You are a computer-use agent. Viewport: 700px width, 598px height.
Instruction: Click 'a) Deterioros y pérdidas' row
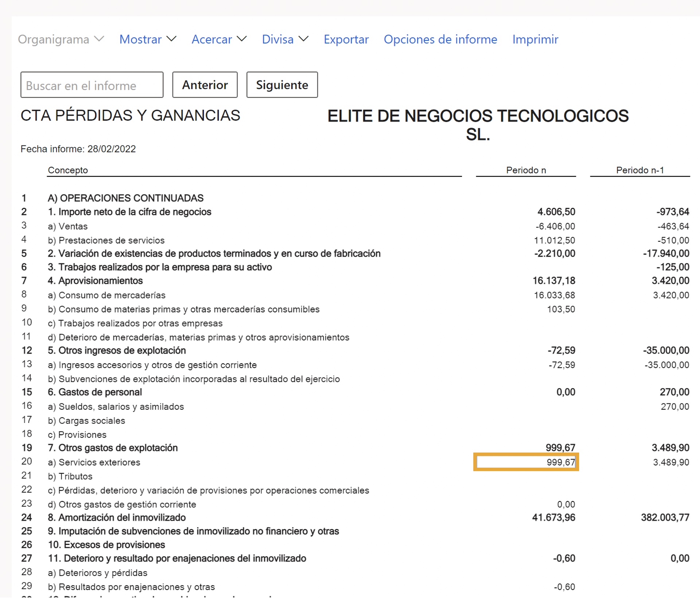[98, 573]
